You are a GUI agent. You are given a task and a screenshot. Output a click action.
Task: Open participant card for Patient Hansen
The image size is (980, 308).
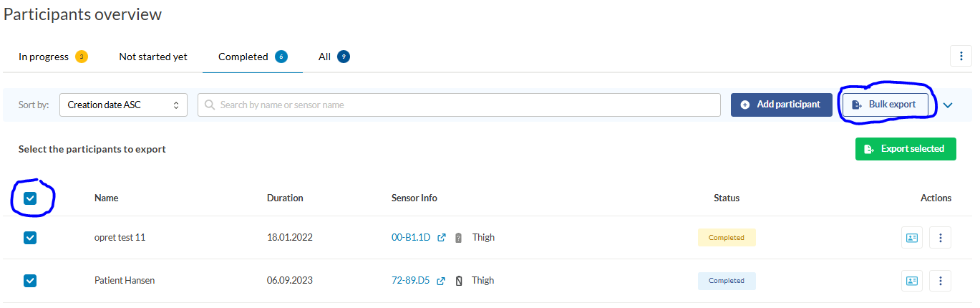pos(911,281)
